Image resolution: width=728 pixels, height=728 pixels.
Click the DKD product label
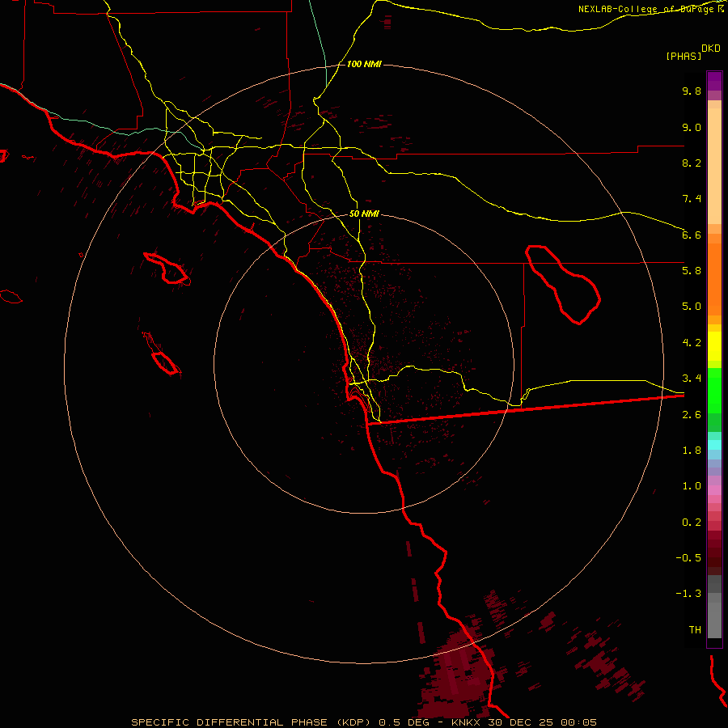[x=711, y=49]
